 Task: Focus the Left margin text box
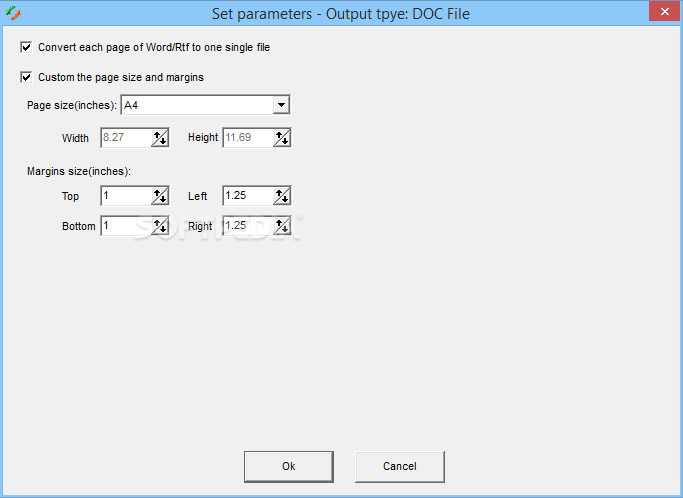tap(246, 196)
